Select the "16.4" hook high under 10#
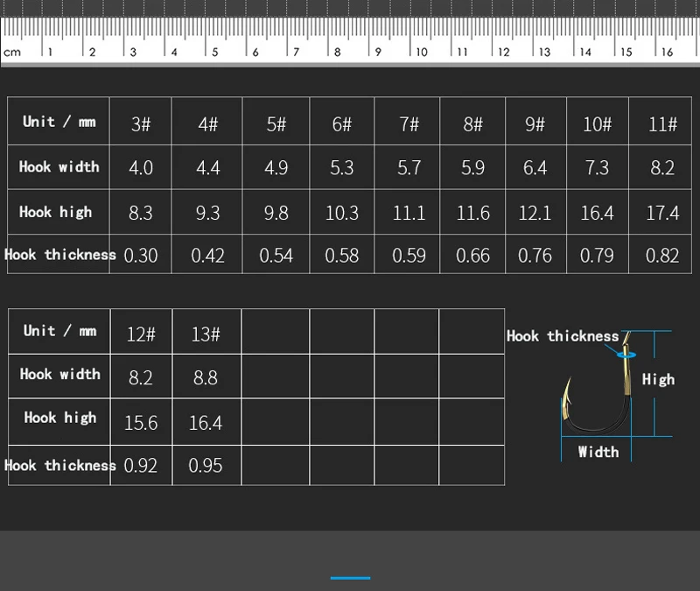The width and height of the screenshot is (700, 591). tap(597, 213)
